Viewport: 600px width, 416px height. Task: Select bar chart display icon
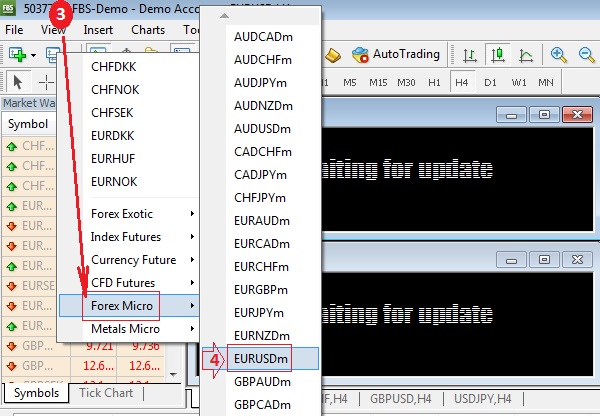point(470,55)
